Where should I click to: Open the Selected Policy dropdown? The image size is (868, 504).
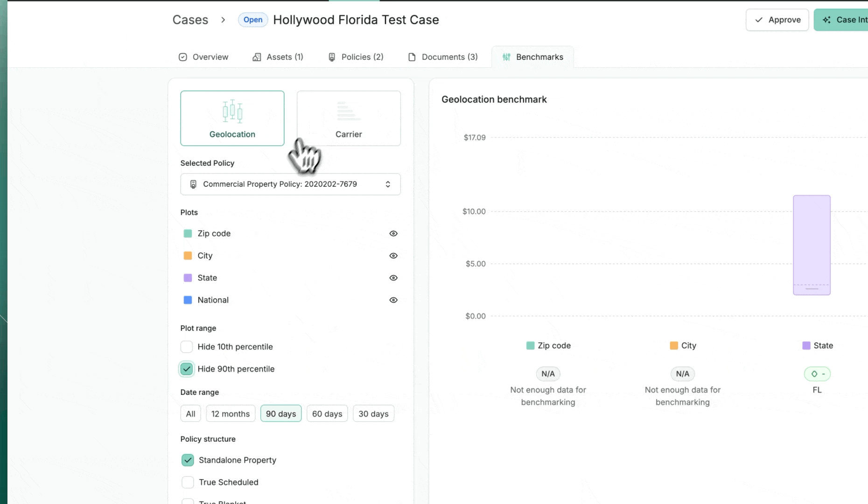(290, 184)
